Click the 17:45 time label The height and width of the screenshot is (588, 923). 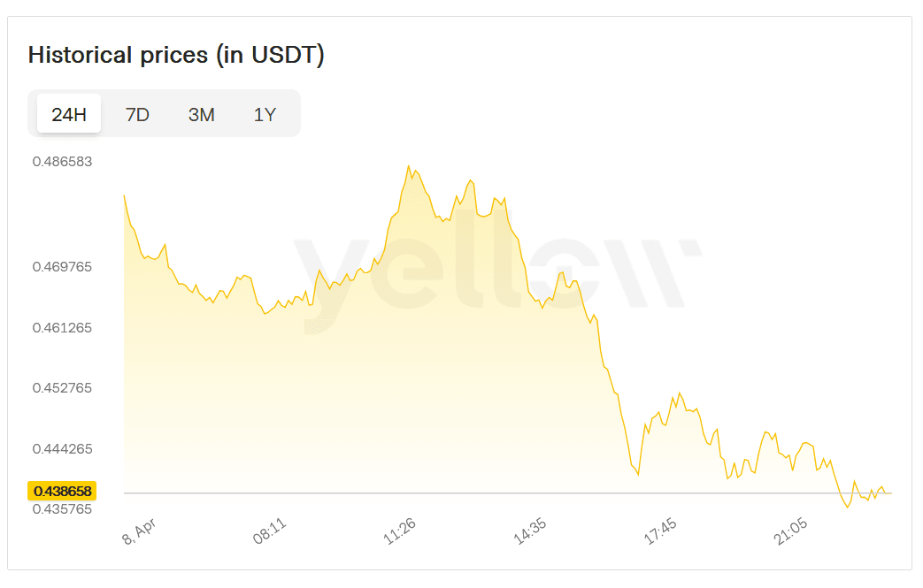pyautogui.click(x=659, y=532)
